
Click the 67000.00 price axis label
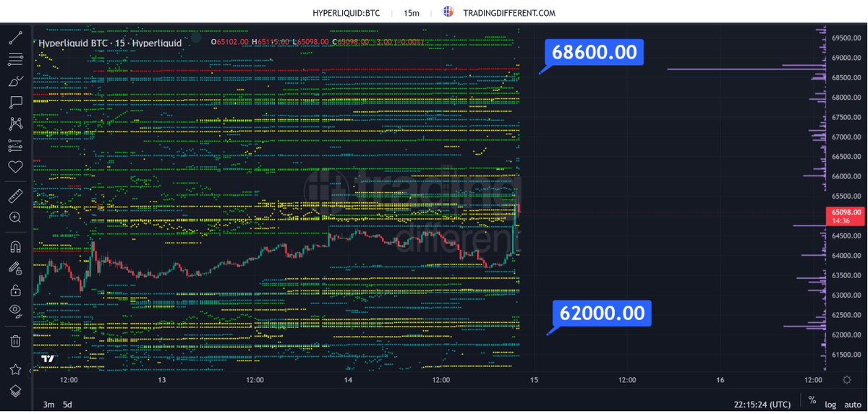point(846,137)
